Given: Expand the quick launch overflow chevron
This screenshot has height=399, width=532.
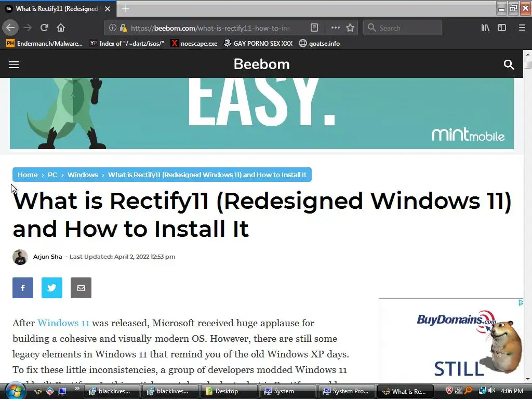Looking at the screenshot, I should [77, 389].
